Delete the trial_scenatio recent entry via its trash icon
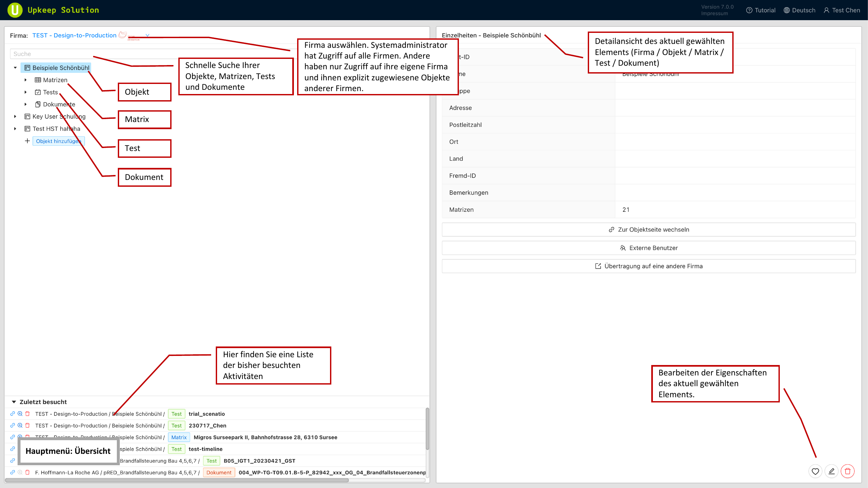 (x=28, y=413)
